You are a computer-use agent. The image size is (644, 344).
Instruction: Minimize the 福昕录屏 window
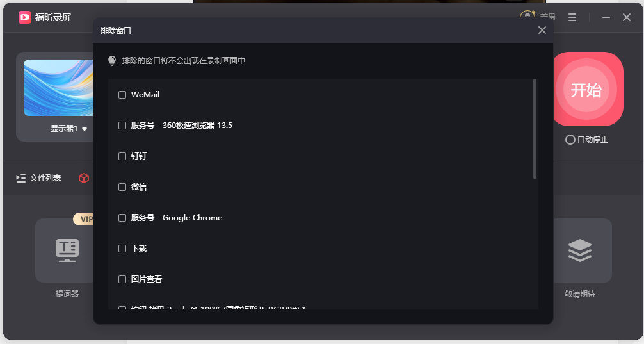pyautogui.click(x=606, y=17)
